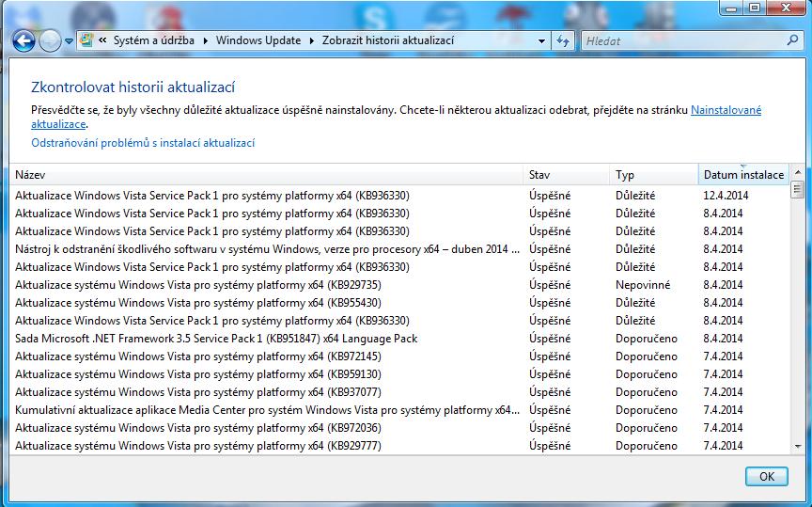Sort by the Datum instalace column header
The height and width of the screenshot is (507, 812).
coord(742,175)
